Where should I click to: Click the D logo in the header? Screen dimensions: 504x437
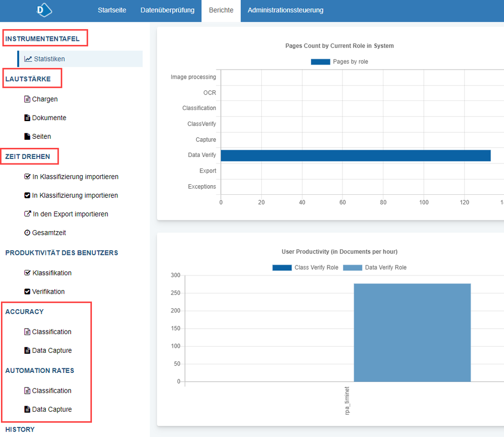pyautogui.click(x=44, y=10)
